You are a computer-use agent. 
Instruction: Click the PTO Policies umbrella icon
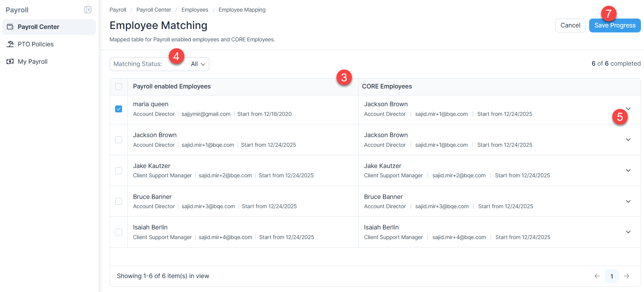pos(10,44)
